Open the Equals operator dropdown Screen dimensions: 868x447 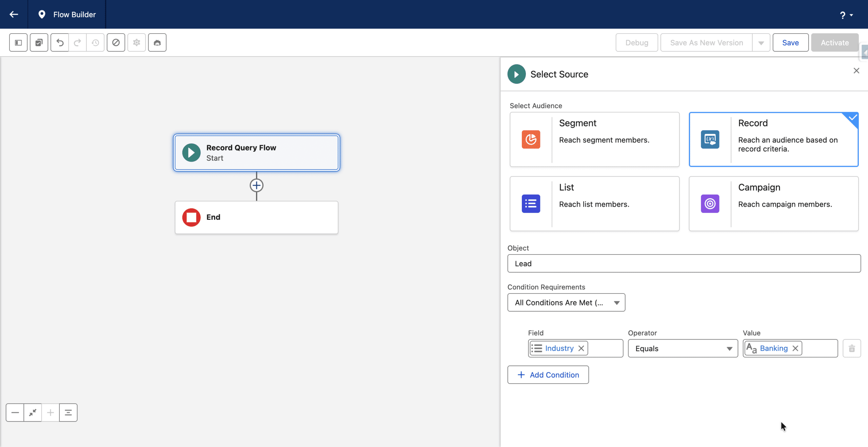[x=683, y=348]
